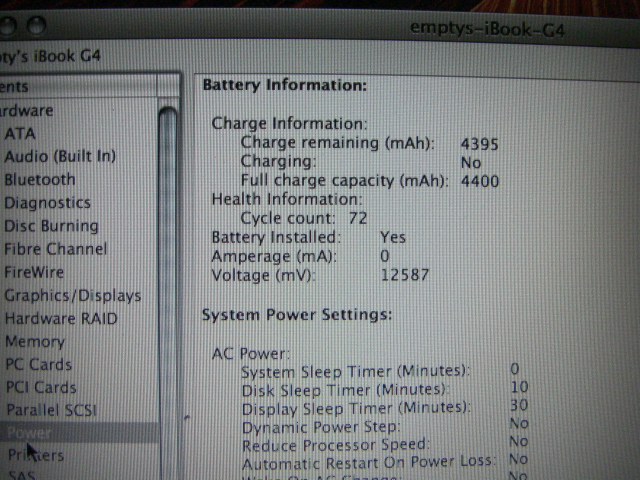Viewport: 640px width, 480px height.
Task: Open Audio (Built In) section
Action: point(60,156)
